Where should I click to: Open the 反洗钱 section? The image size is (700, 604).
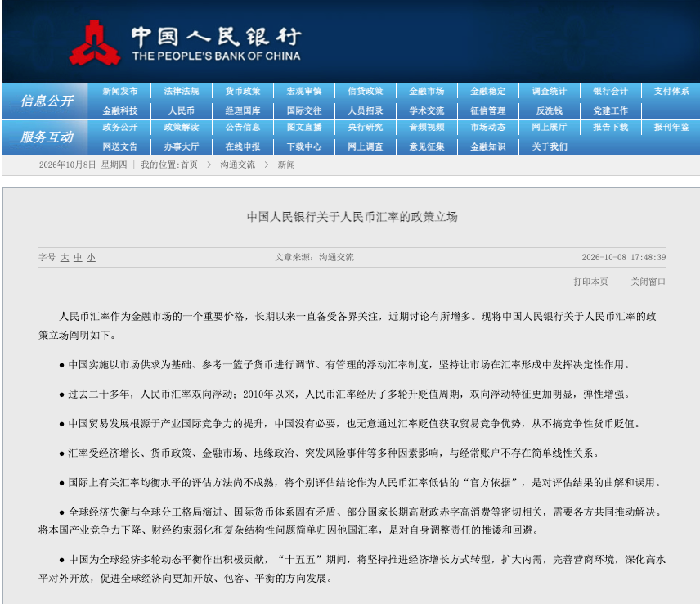(x=550, y=110)
